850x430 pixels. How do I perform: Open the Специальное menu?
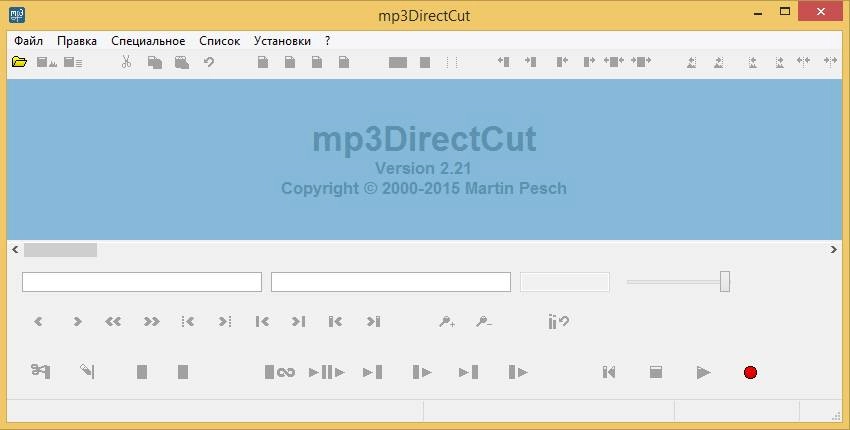[x=148, y=41]
